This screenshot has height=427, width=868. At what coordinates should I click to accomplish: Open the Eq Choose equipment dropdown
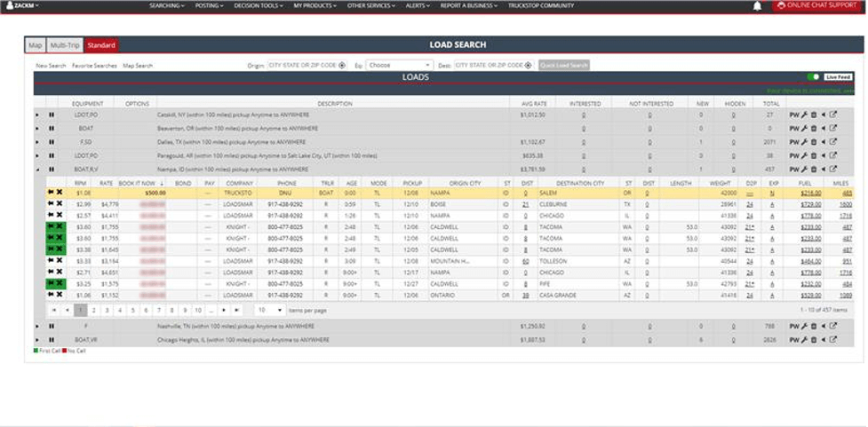click(399, 65)
